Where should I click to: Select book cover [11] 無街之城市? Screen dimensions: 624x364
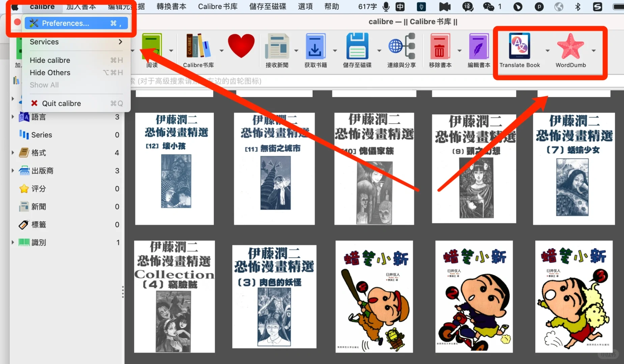pyautogui.click(x=274, y=169)
